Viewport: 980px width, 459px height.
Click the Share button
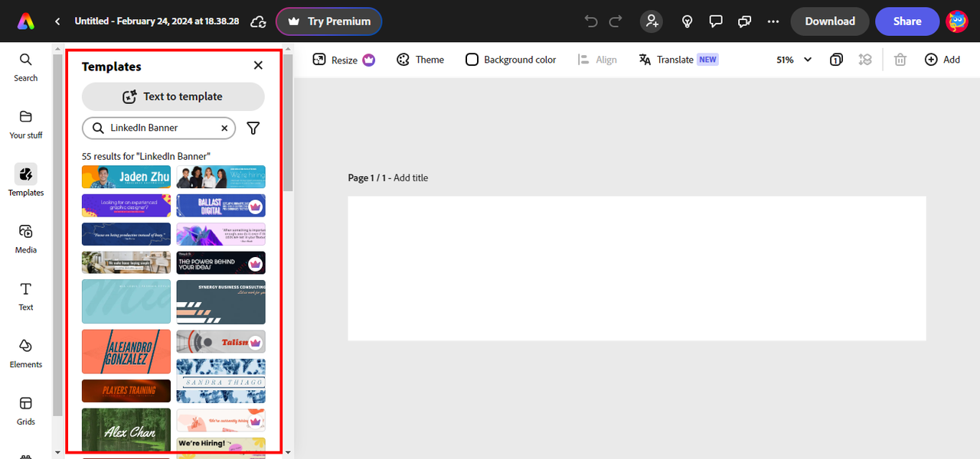[907, 21]
